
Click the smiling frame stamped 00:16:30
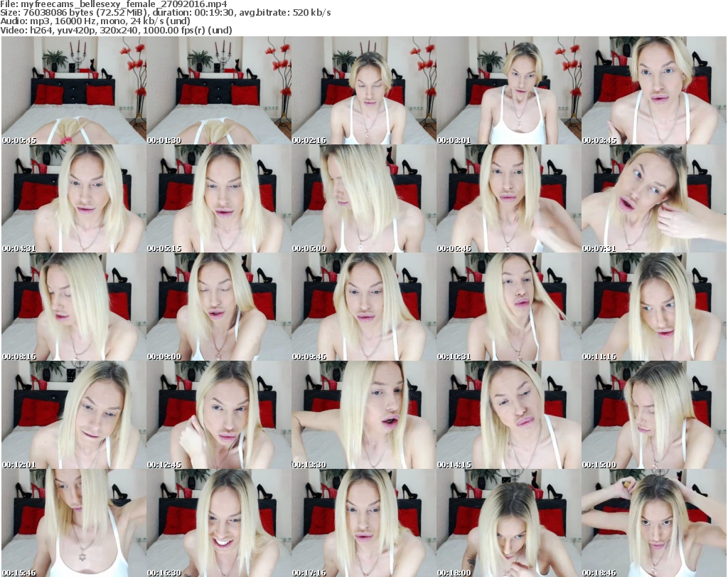coord(219,523)
